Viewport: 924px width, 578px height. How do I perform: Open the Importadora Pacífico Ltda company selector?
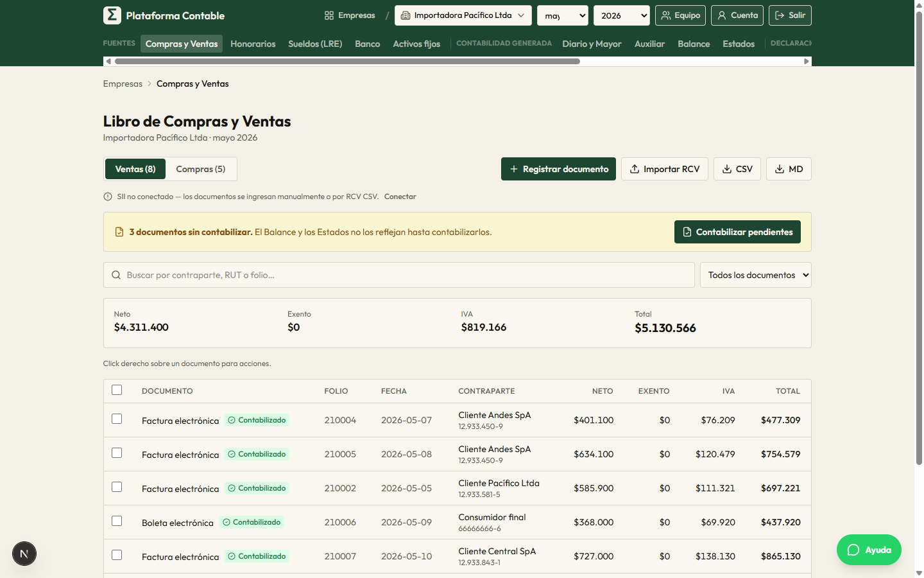coord(463,15)
